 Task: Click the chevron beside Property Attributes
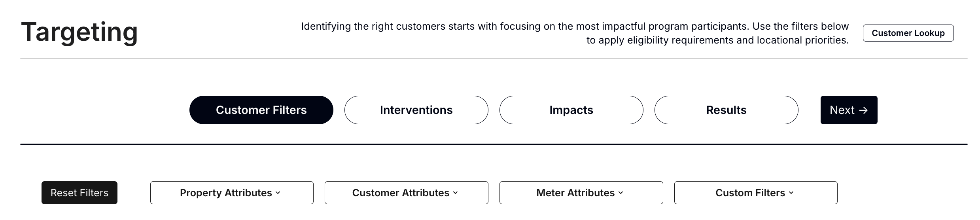(x=278, y=193)
